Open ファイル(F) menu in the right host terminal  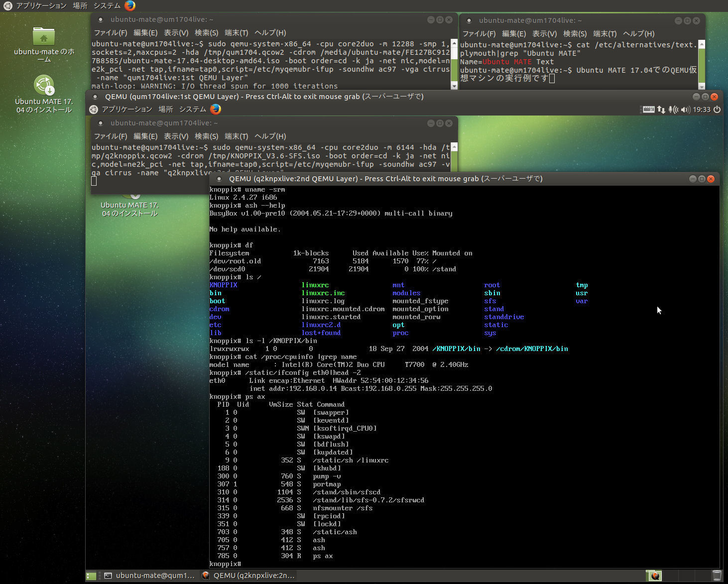point(479,34)
